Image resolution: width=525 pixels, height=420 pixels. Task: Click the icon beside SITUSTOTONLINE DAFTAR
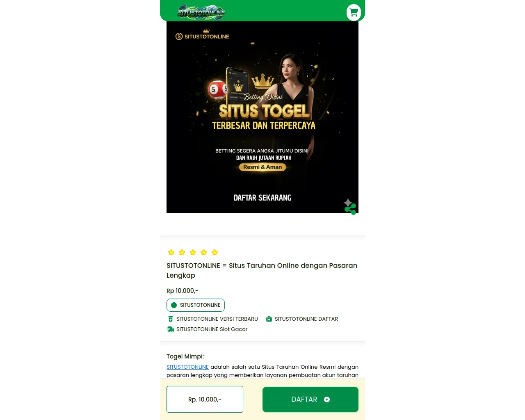pos(269,319)
